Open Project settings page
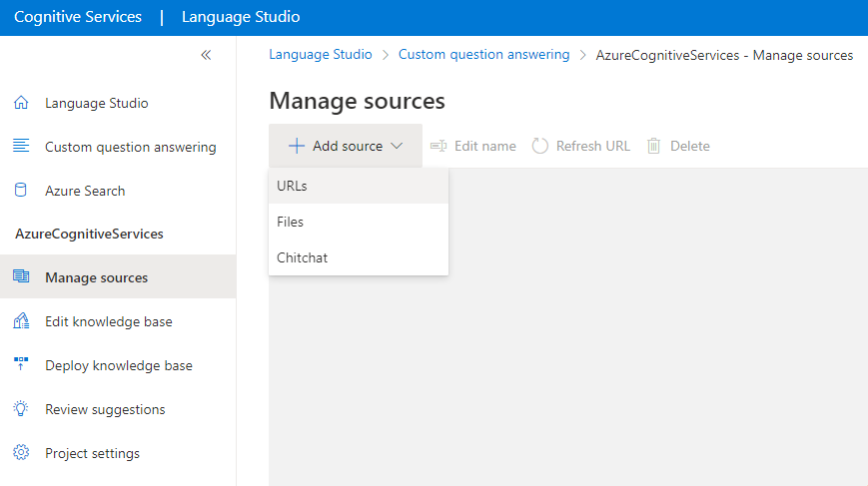 [x=118, y=453]
